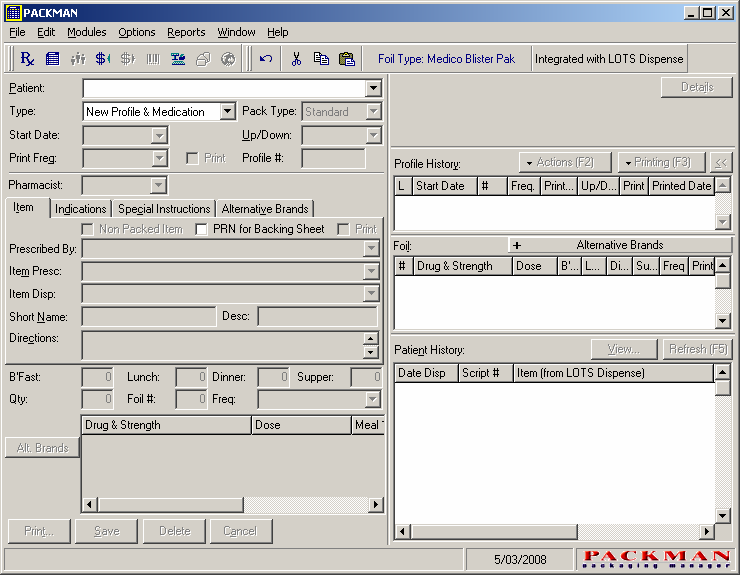
Task: Toggle the Non Packed Item checkbox
Action: click(88, 229)
